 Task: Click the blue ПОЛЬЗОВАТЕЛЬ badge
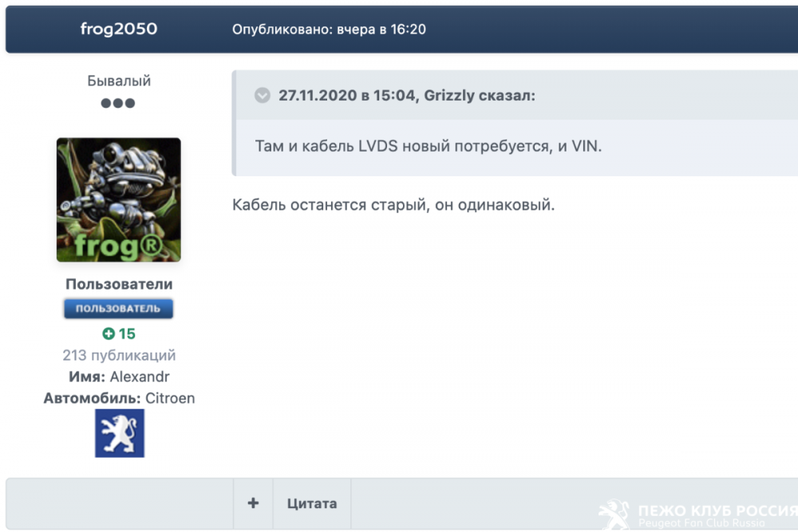click(x=118, y=309)
